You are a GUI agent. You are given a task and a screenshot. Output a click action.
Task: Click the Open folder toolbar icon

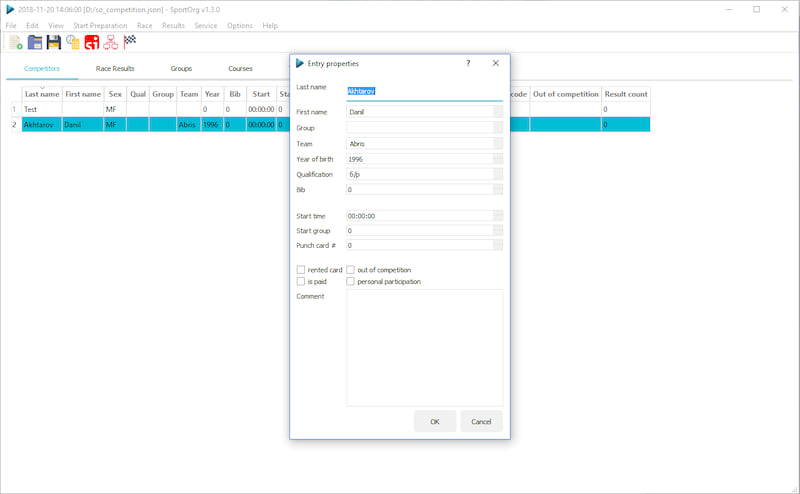coord(35,42)
